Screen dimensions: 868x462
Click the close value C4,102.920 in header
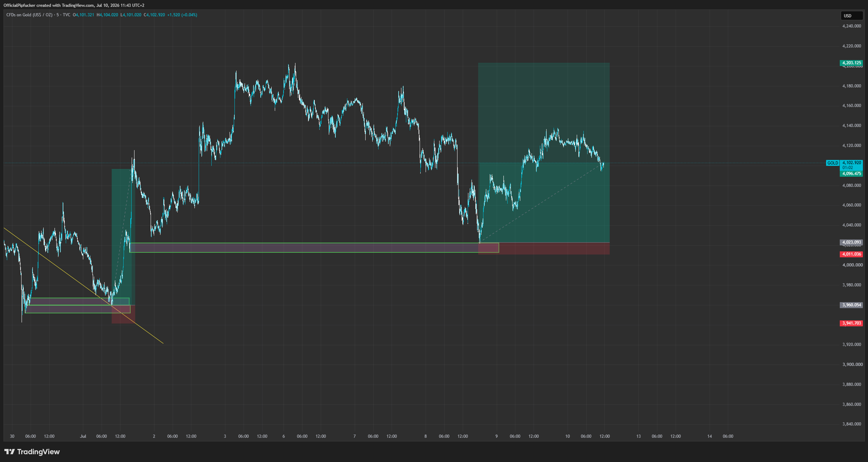(x=154, y=15)
